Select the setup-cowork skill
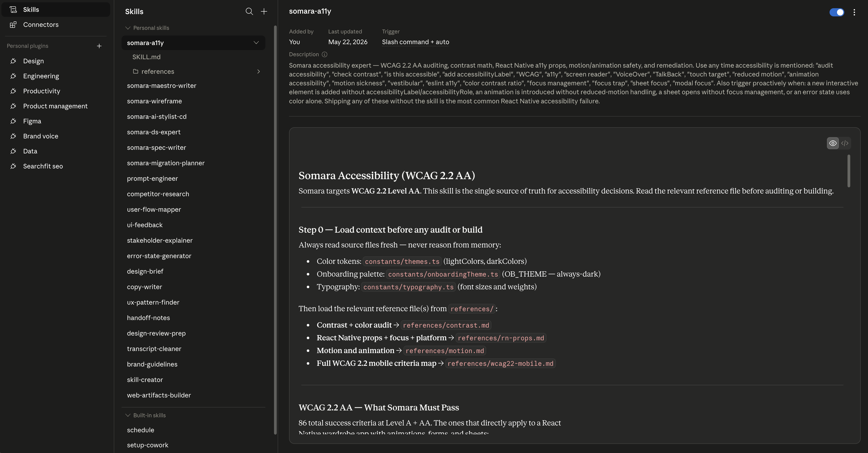868x453 pixels. tap(193, 445)
